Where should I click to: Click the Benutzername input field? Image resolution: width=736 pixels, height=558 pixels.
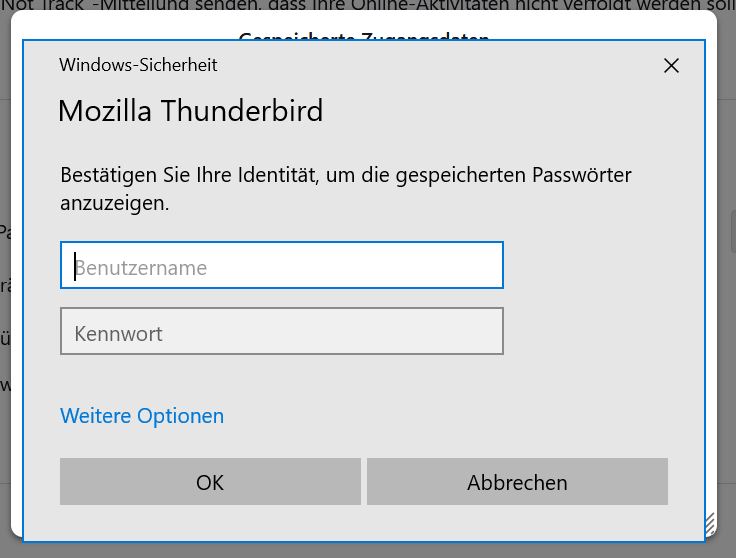point(281,265)
